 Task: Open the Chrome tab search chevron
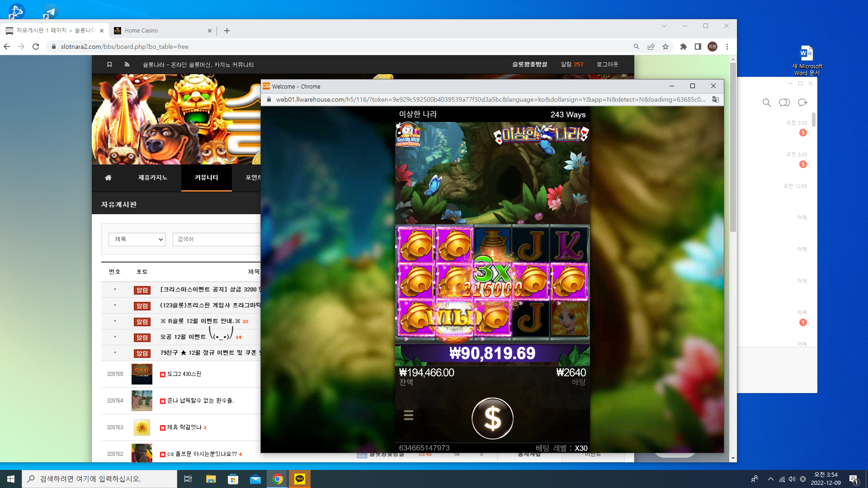coord(664,26)
